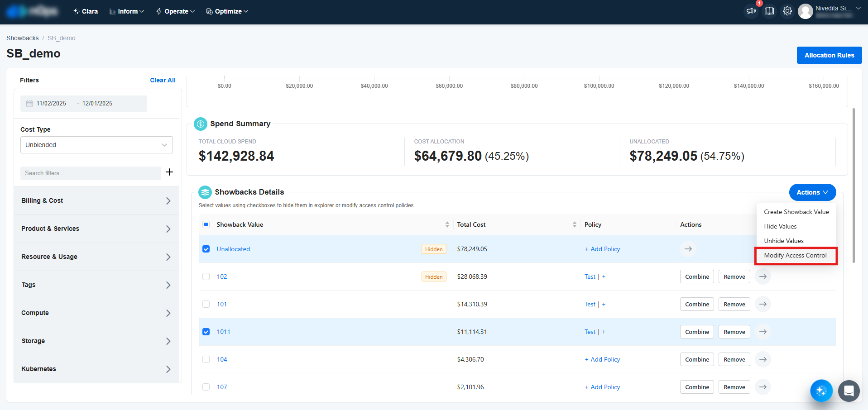Open the Cost Type Unblended dropdown
This screenshot has height=410, width=868.
(x=96, y=145)
